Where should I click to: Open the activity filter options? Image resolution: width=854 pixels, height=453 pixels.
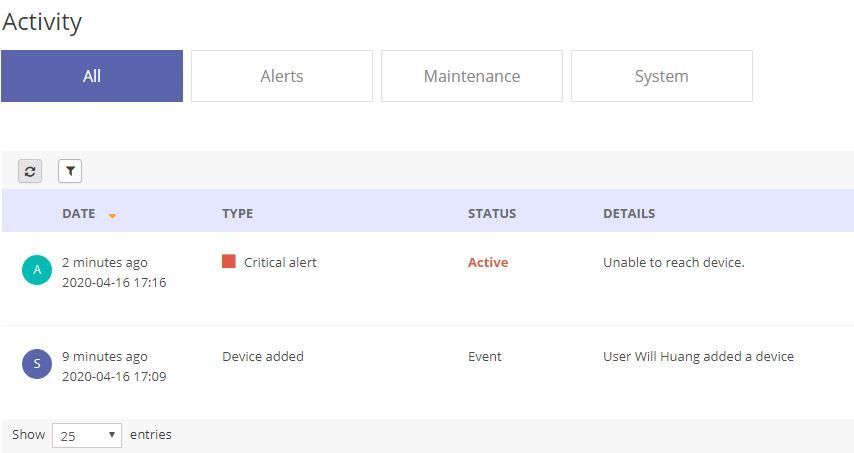[x=70, y=172]
